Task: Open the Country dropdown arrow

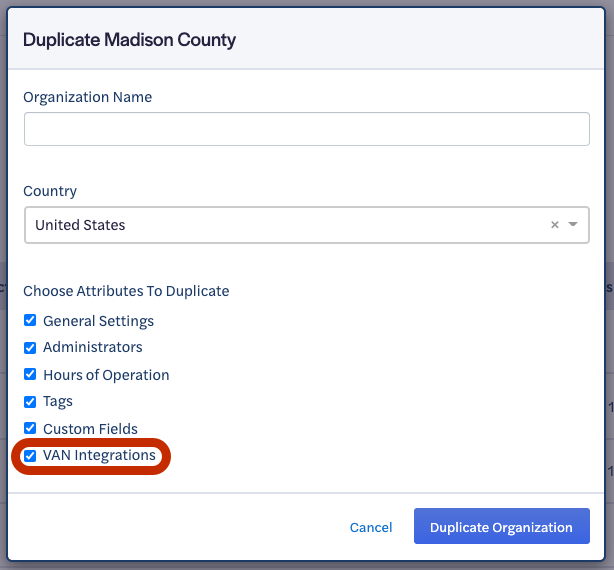Action: coord(573,225)
